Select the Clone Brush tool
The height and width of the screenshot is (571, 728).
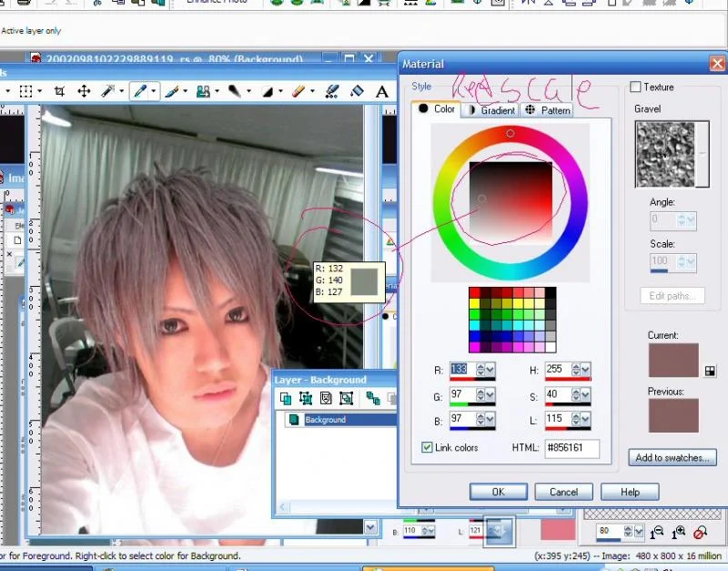tap(203, 91)
